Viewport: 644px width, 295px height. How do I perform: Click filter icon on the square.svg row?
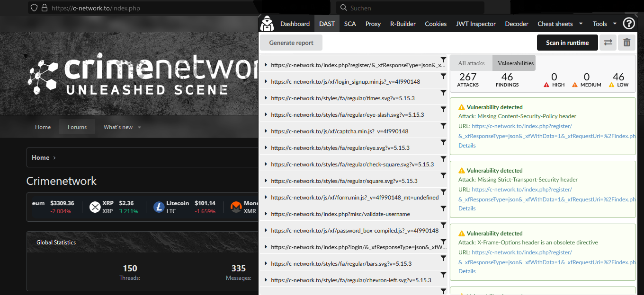click(443, 175)
